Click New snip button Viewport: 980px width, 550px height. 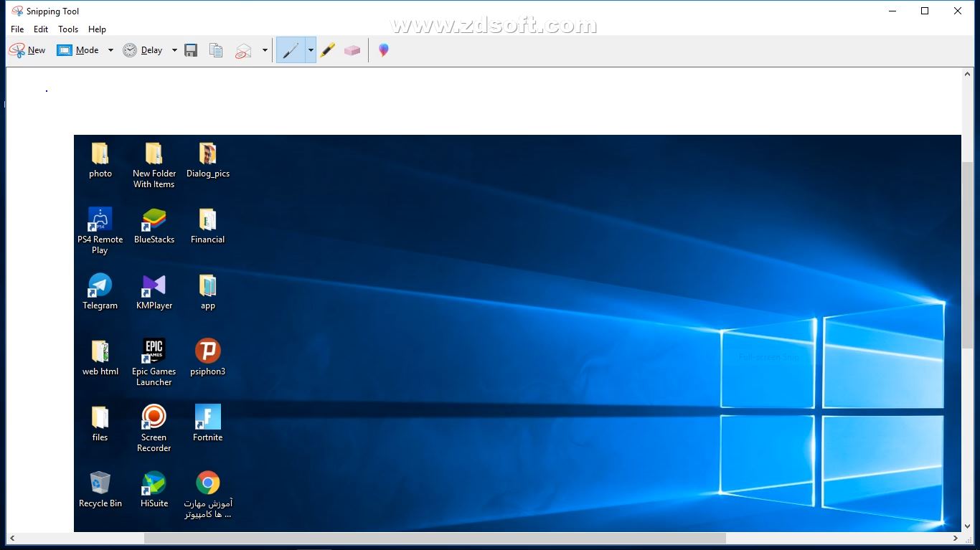27,50
